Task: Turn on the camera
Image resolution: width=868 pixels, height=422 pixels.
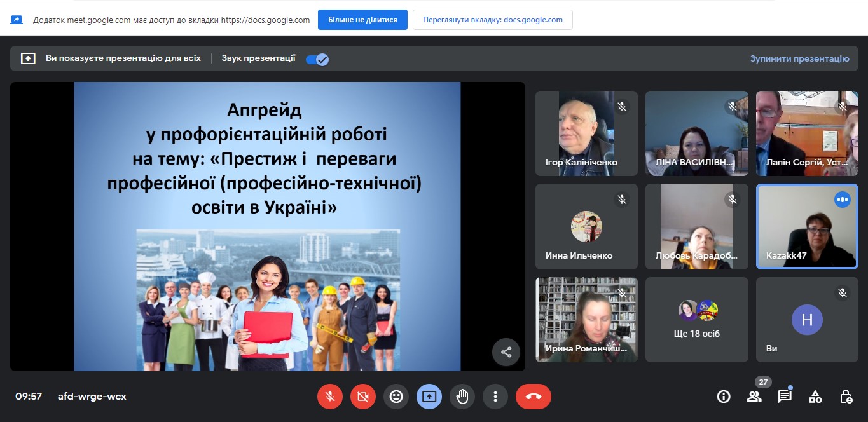Action: pyautogui.click(x=363, y=397)
